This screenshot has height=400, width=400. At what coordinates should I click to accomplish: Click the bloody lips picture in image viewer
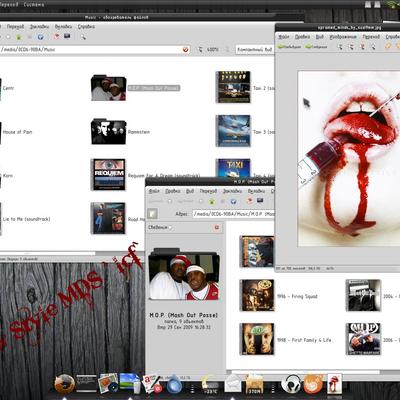click(349, 159)
